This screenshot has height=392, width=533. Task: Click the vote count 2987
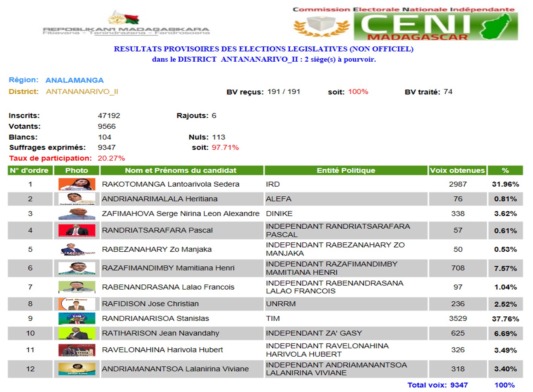(x=458, y=184)
